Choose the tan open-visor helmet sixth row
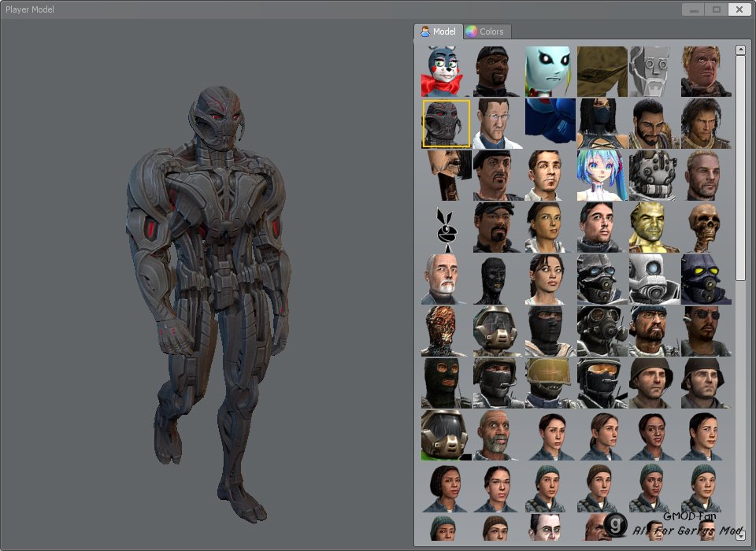The height and width of the screenshot is (551, 756). coord(498,331)
